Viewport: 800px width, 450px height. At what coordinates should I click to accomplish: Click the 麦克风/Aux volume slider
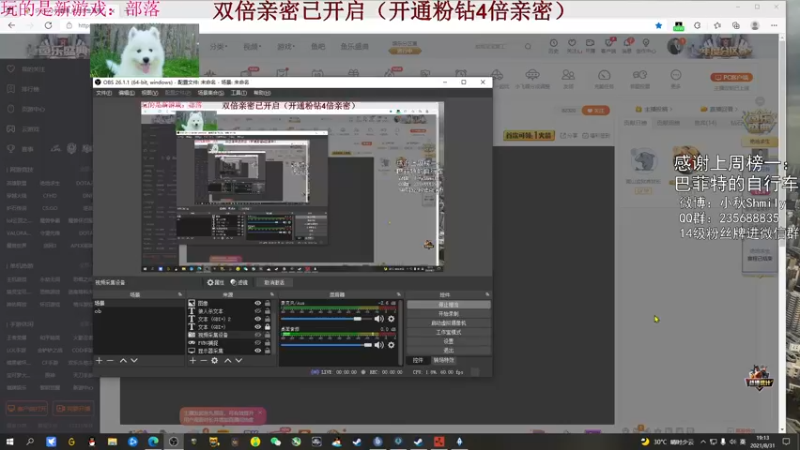(x=327, y=319)
